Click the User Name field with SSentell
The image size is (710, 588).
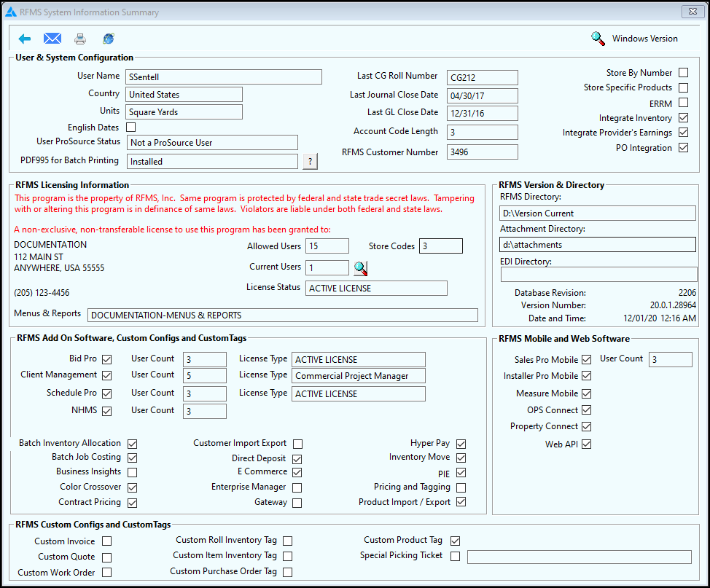coord(224,77)
